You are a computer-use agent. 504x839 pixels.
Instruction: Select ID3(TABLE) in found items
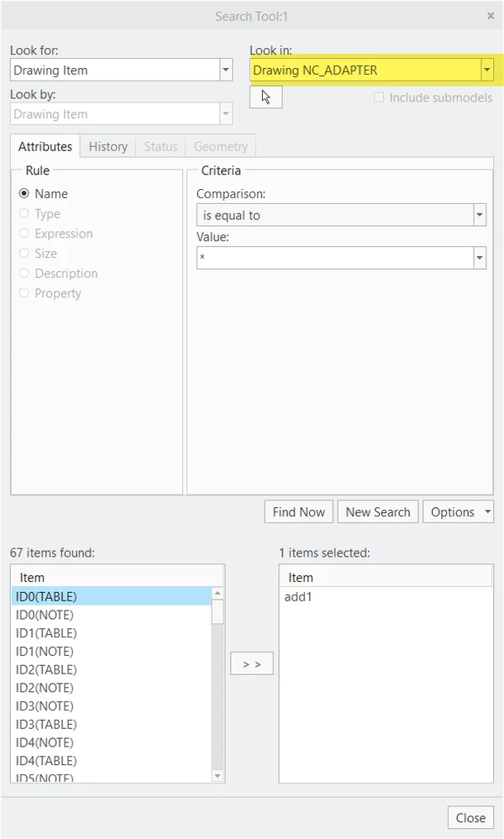coord(111,724)
